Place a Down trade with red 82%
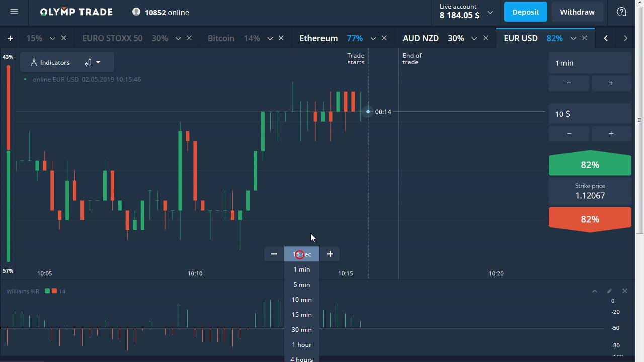Viewport: 644px width, 362px height. (590, 219)
